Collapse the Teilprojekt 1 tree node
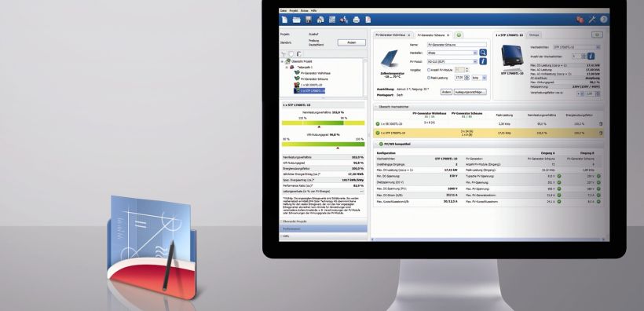Image resolution: width=644 pixels, height=311 pixels. [287, 67]
